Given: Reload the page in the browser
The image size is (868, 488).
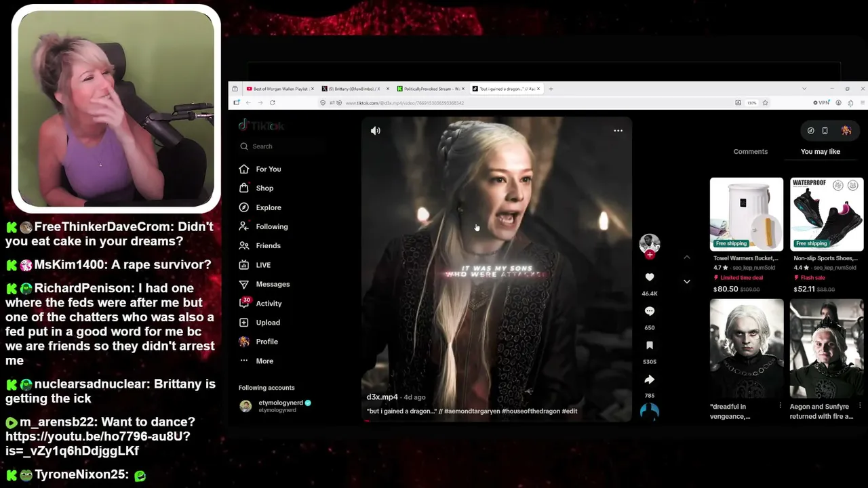Looking at the screenshot, I should [x=273, y=103].
